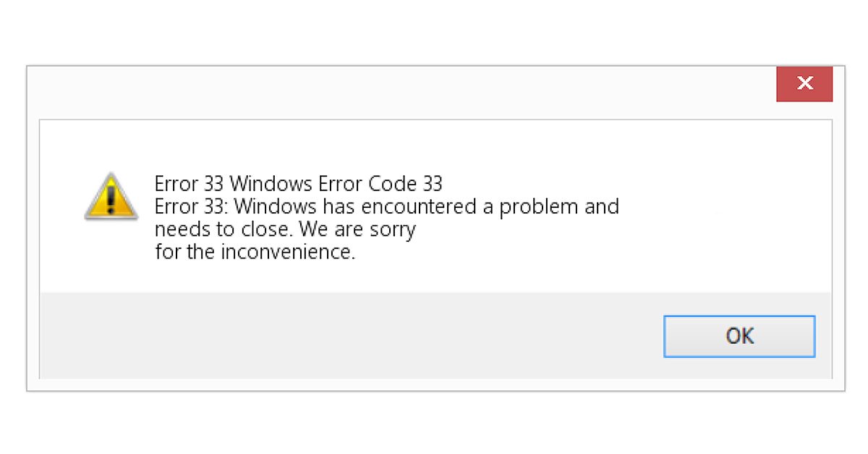Screen dimensions: 868x454
Task: Click the heading line 'Error 33 Windows Error Code 33'
Action: click(298, 183)
